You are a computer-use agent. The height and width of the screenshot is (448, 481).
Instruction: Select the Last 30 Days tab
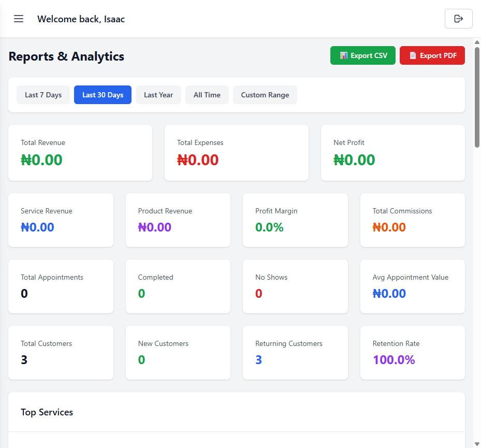[103, 95]
